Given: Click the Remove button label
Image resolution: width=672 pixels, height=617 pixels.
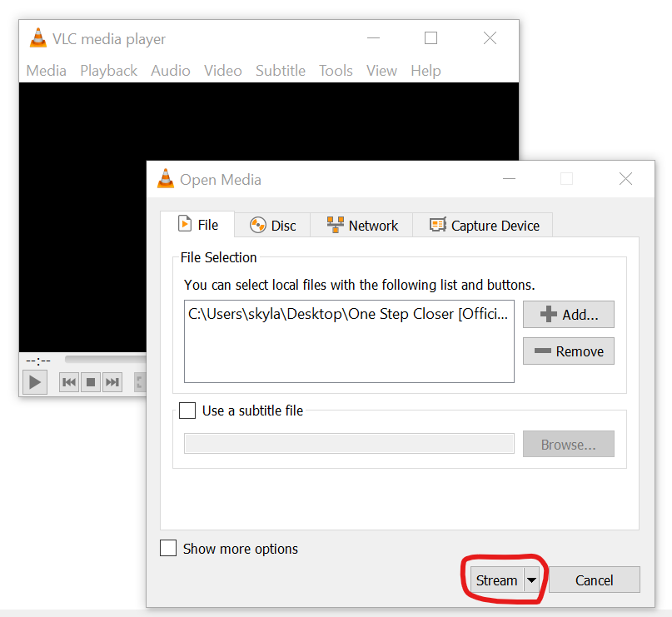Looking at the screenshot, I should [580, 351].
